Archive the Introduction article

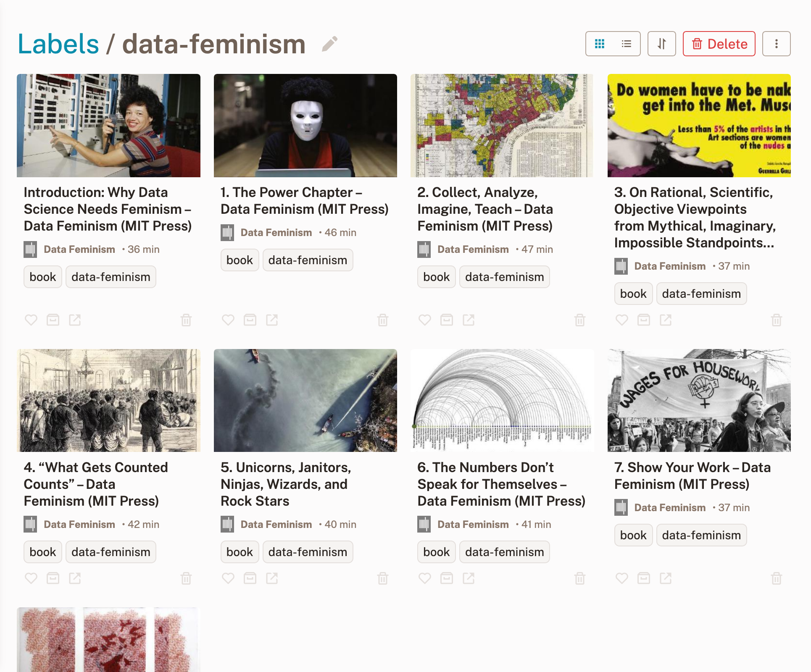coord(53,320)
